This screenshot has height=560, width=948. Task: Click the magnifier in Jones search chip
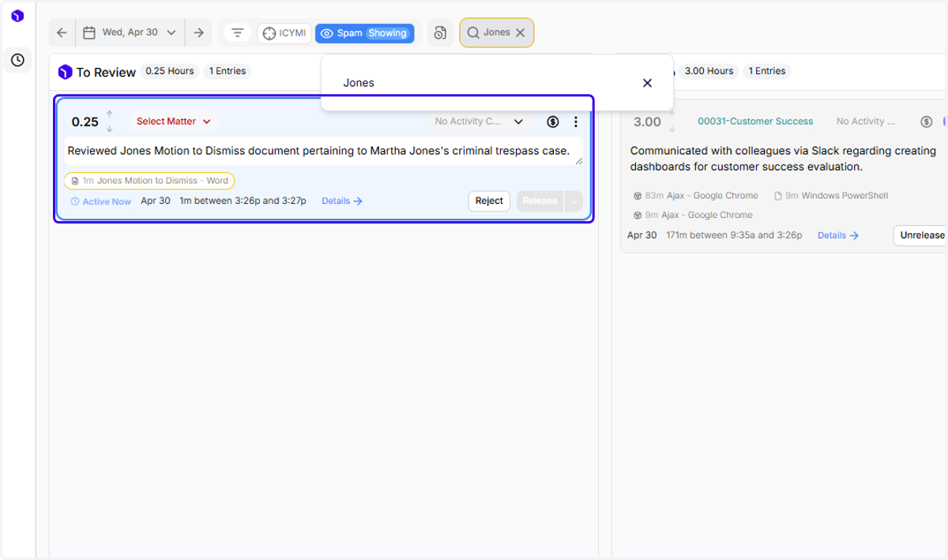click(473, 33)
